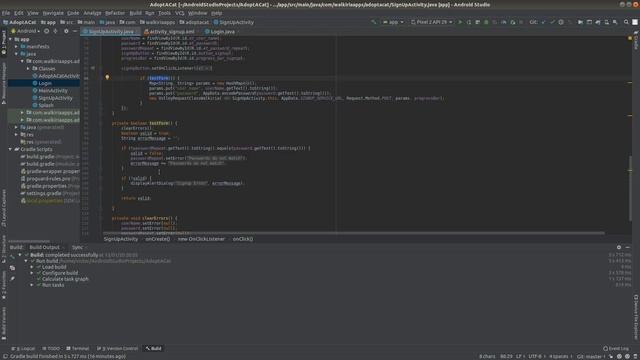The image size is (640, 360).
Task: Open the Git history clock icon
Action: click(561, 22)
